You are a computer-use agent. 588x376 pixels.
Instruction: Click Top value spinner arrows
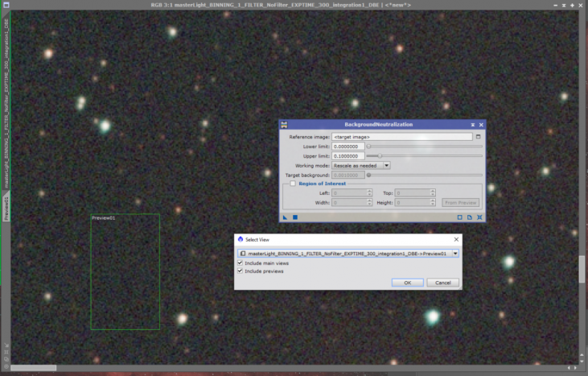pos(433,193)
